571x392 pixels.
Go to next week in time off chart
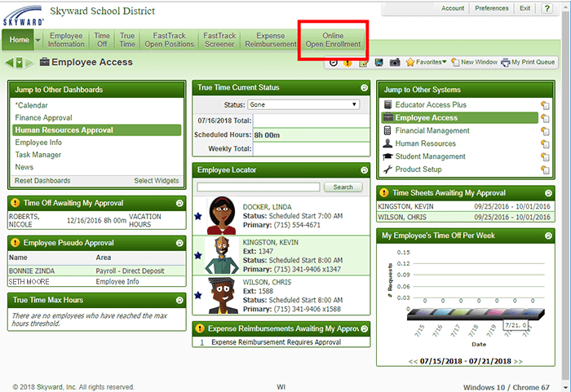518,361
